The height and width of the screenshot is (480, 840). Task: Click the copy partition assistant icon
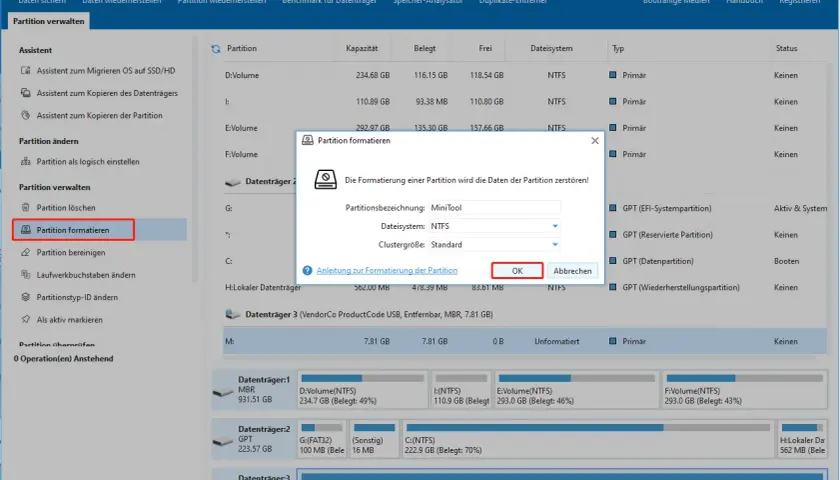tap(25, 115)
